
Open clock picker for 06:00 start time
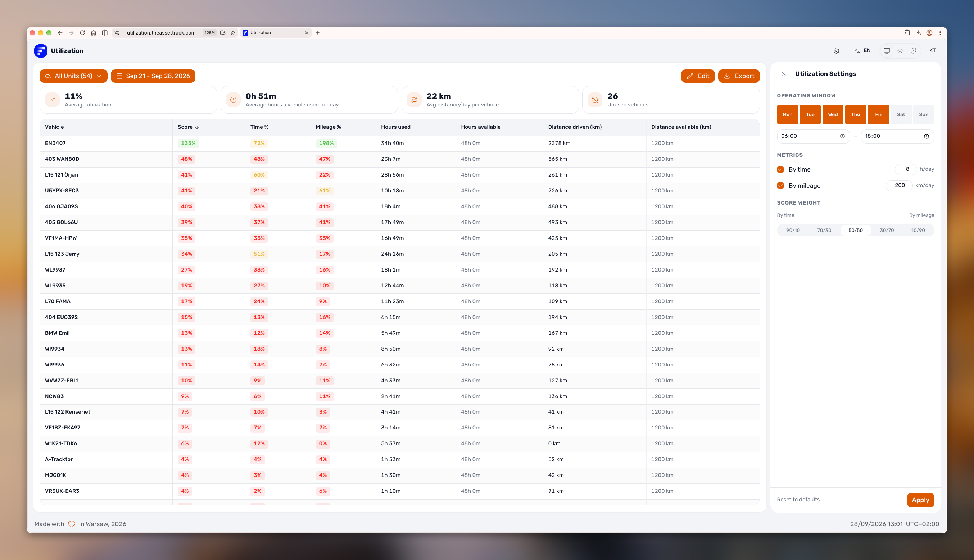click(842, 136)
